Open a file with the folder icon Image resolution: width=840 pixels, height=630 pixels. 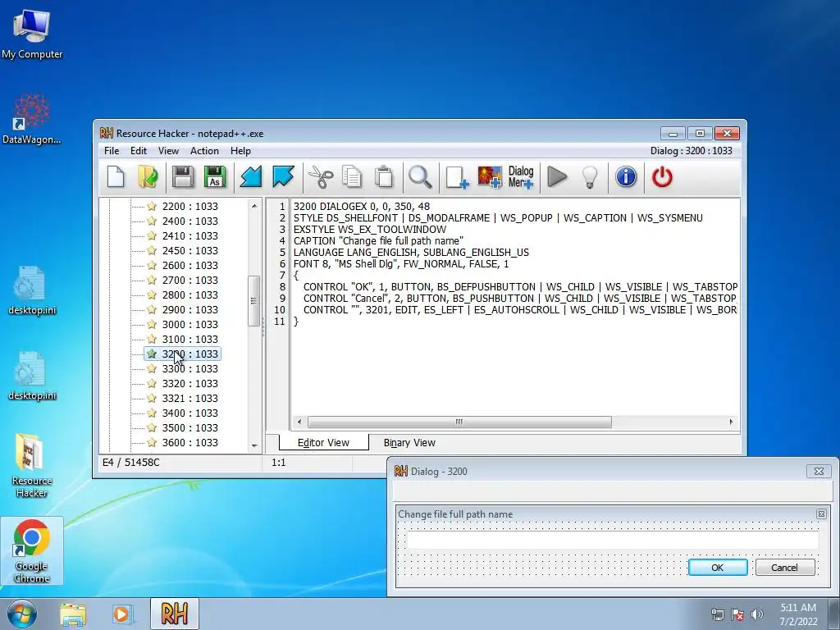click(x=148, y=177)
